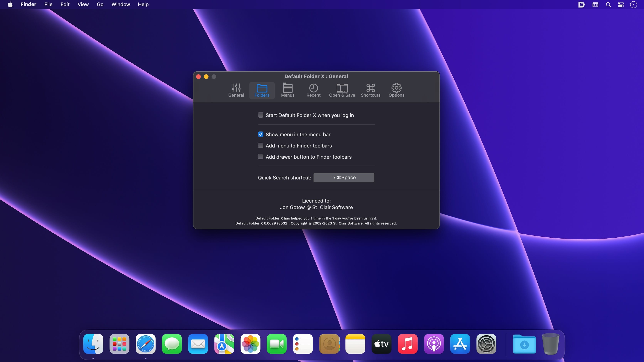
Task: Open Control Center from menu bar
Action: [x=621, y=4]
